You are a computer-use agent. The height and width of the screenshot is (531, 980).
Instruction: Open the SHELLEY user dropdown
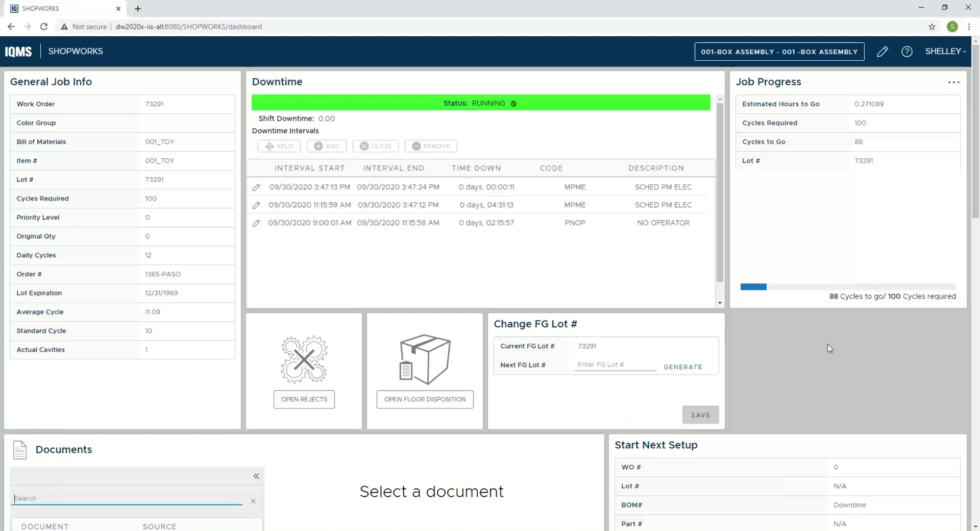tap(945, 51)
